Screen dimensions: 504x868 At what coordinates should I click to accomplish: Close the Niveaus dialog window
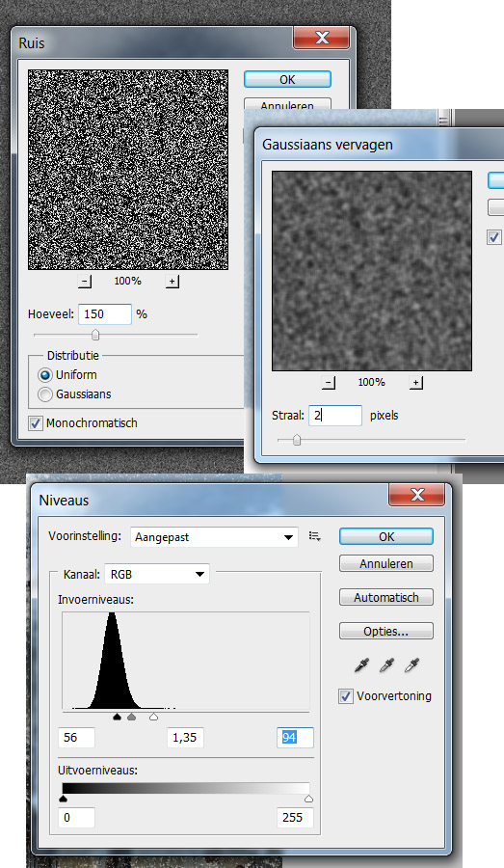click(x=417, y=495)
